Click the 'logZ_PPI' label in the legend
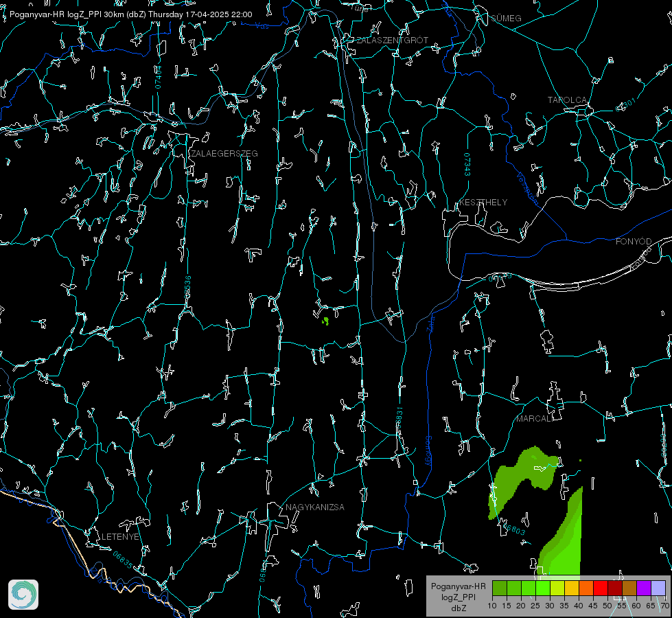Viewport: 672px width, 618px height. [x=458, y=597]
